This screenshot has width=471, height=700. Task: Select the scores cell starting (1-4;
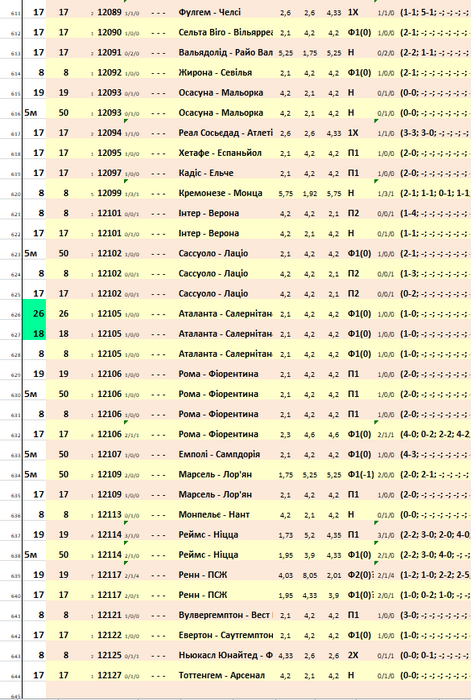[435, 213]
